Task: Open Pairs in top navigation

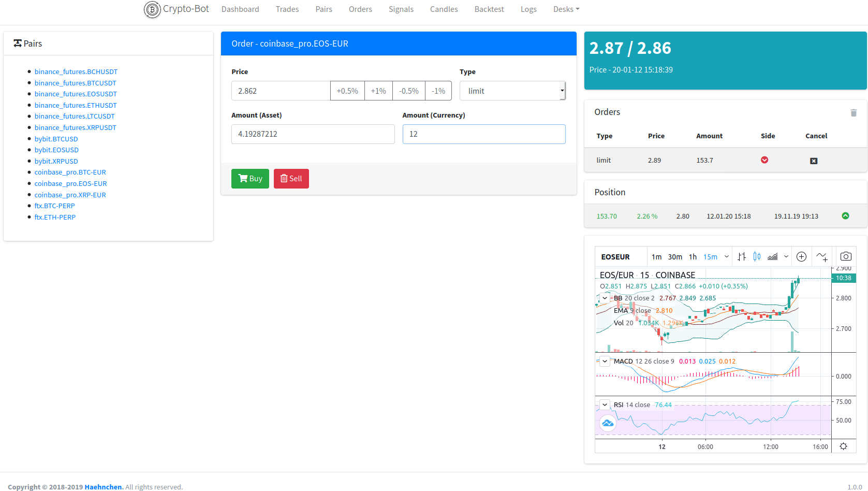Action: [x=324, y=9]
